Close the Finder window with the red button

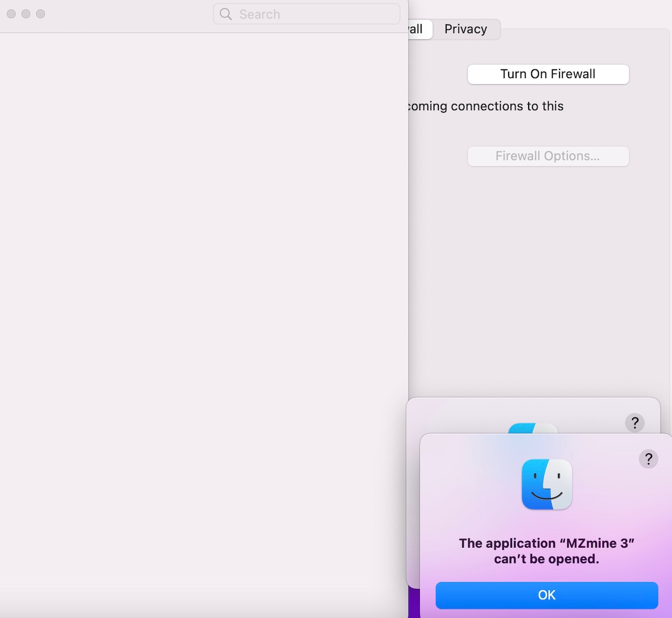pos(10,14)
